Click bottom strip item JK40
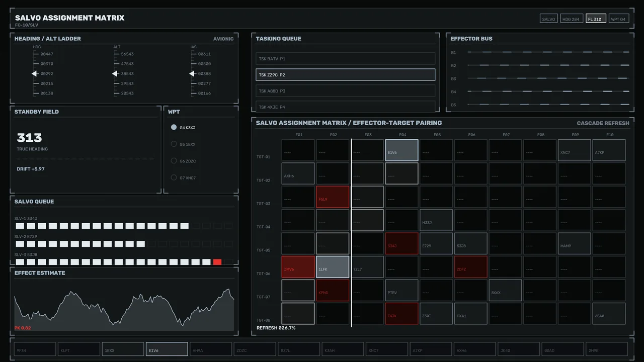644x362 pixels. 519,349
